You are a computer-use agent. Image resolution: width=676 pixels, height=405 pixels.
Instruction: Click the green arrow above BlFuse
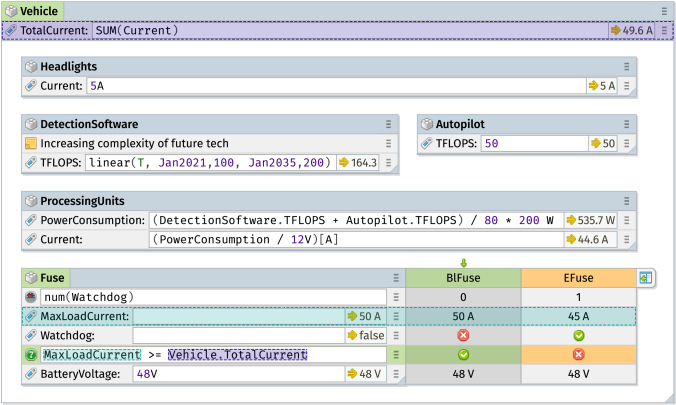pyautogui.click(x=463, y=263)
